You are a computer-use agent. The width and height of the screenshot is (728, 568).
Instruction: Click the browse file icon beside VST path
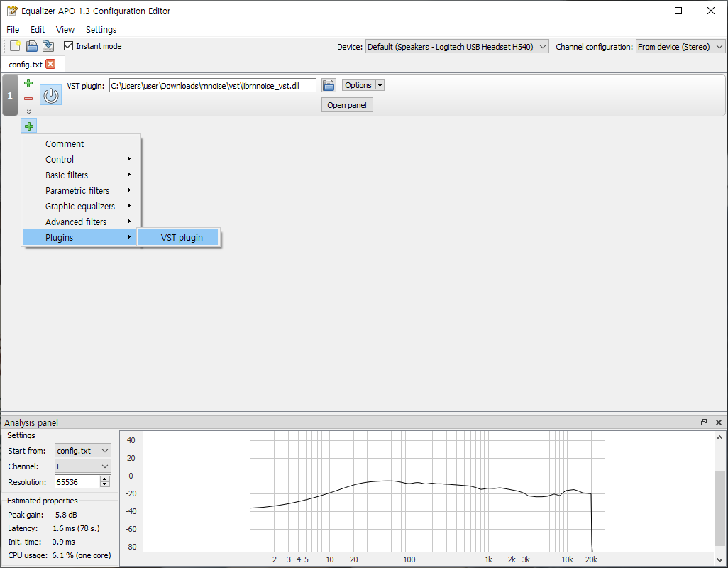(x=329, y=85)
